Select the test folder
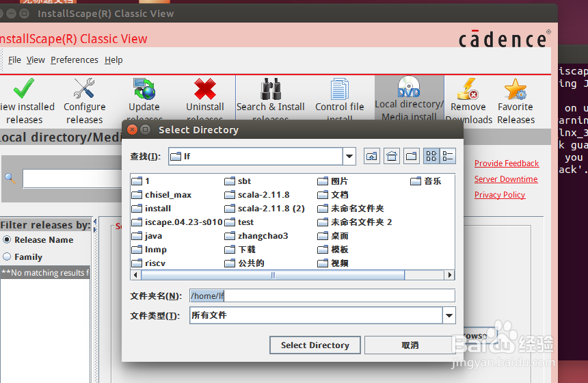588x383 pixels. coord(239,222)
